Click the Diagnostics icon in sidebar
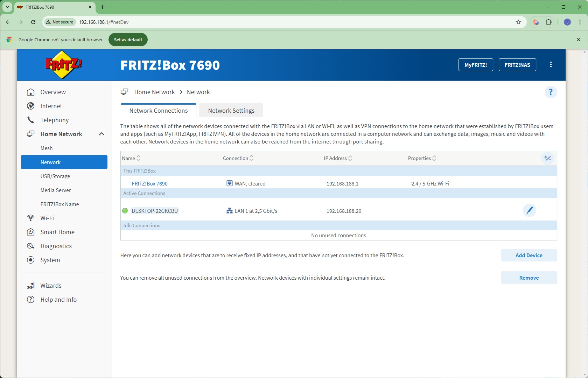 coord(31,246)
